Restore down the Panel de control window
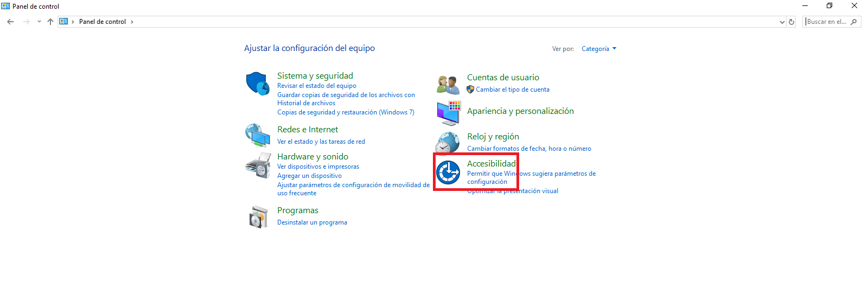868x307 pixels. click(x=829, y=6)
